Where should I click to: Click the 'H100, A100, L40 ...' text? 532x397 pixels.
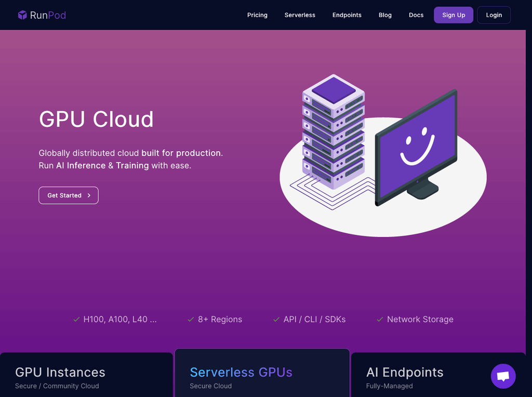(120, 319)
